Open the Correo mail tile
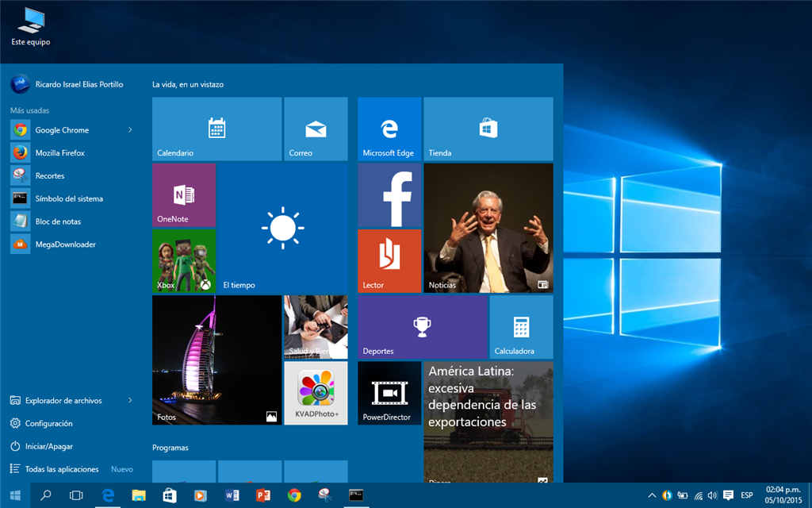This screenshot has width=812, height=508. coord(316,129)
